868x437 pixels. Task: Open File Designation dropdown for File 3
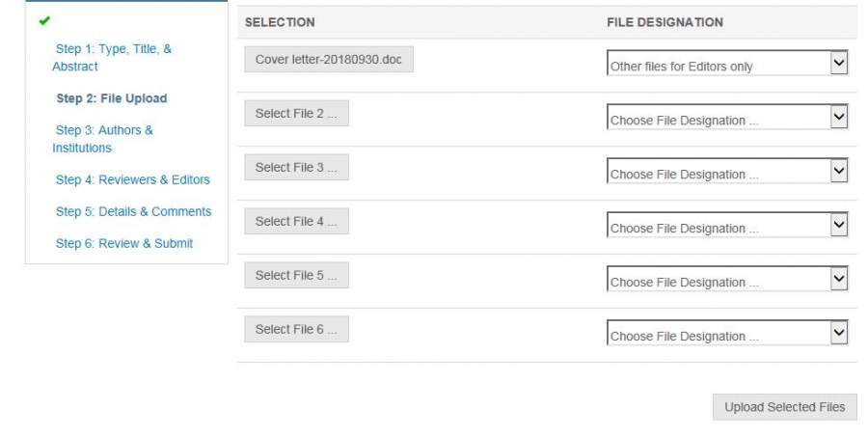click(727, 173)
